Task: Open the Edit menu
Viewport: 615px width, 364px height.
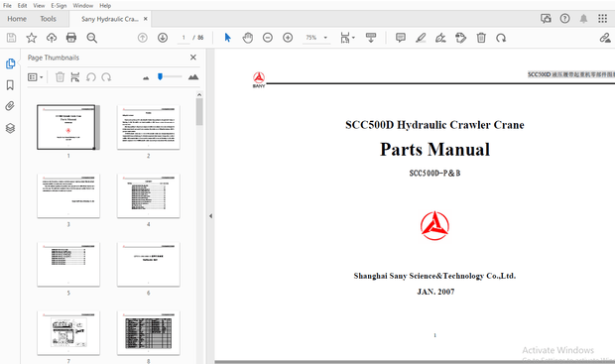Action: tap(23, 6)
